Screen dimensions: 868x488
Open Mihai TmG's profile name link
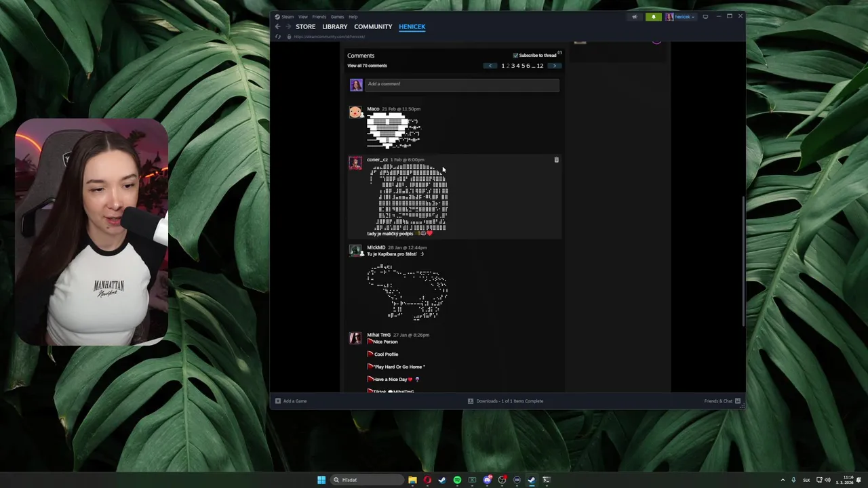point(378,335)
